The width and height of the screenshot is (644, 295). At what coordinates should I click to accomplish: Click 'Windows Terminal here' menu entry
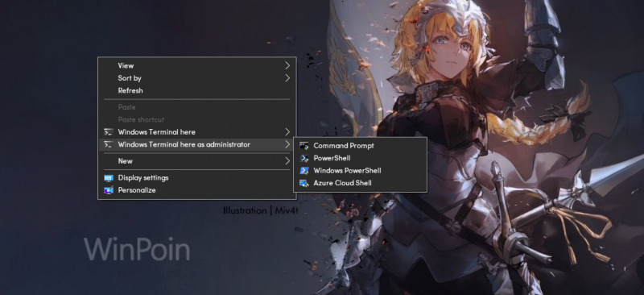[196, 132]
